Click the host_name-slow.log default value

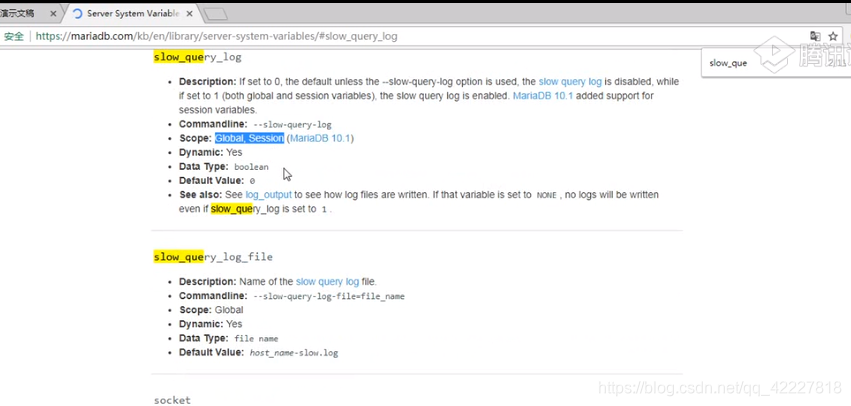294,353
